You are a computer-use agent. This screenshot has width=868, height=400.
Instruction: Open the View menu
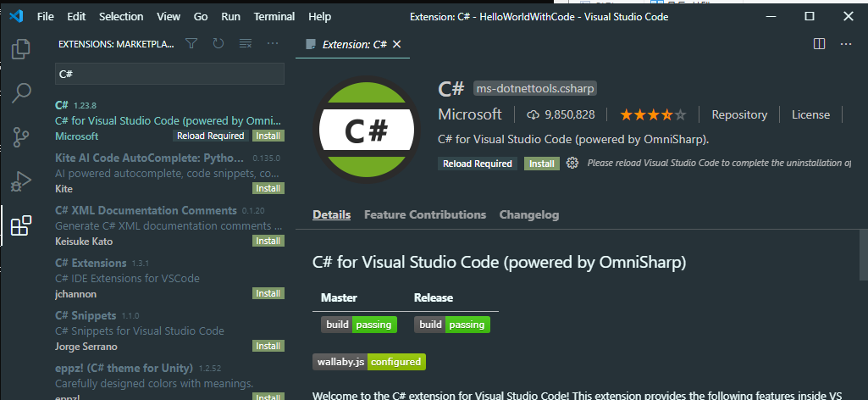pyautogui.click(x=169, y=17)
